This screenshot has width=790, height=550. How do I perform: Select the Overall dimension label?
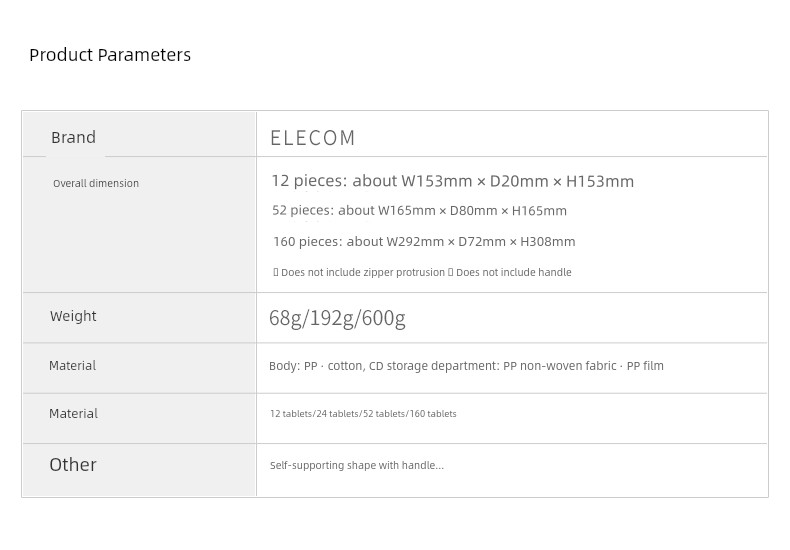[96, 183]
